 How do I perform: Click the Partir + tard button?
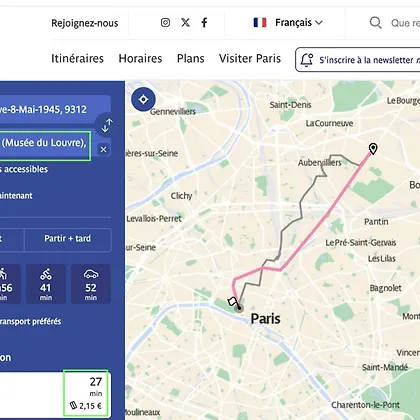(x=68, y=239)
